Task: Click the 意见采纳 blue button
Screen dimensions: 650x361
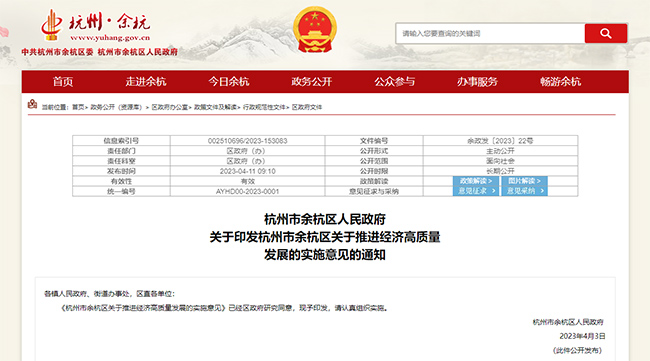Action: [x=524, y=191]
